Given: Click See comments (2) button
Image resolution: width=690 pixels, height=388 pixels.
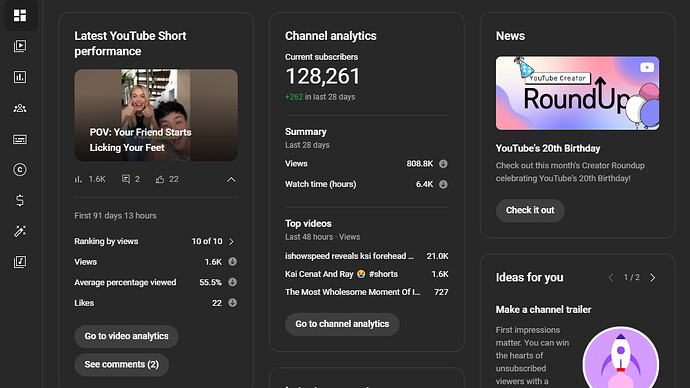Looking at the screenshot, I should tap(121, 365).
